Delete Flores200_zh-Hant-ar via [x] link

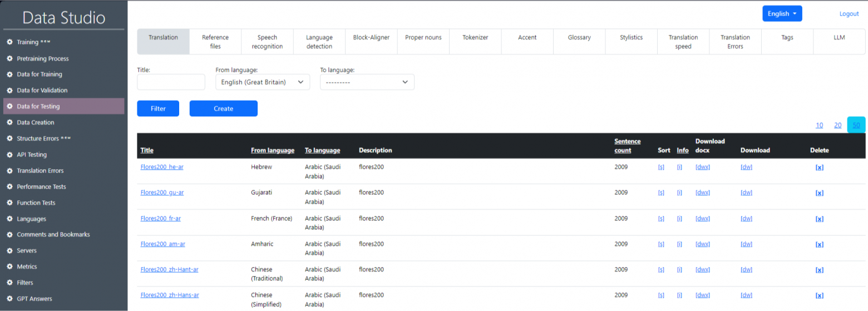coord(819,270)
